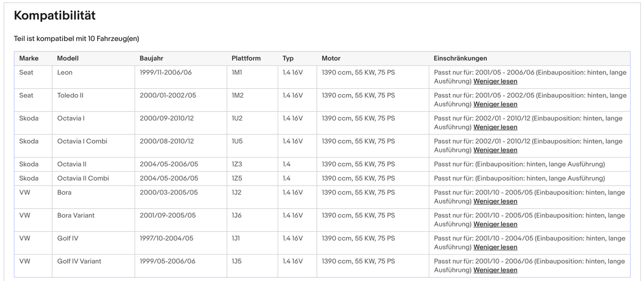This screenshot has width=644, height=281.
Task: Click the 'Plattform' column header
Action: (x=246, y=58)
